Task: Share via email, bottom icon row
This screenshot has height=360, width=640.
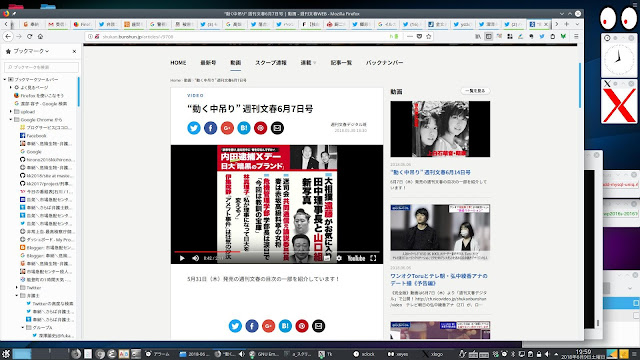Action: pos(318,326)
